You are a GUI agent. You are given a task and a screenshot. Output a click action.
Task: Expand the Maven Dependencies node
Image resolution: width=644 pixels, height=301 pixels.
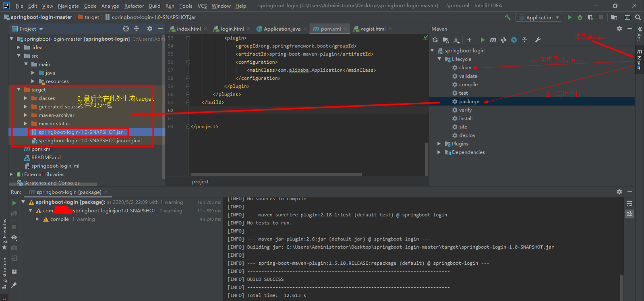439,152
